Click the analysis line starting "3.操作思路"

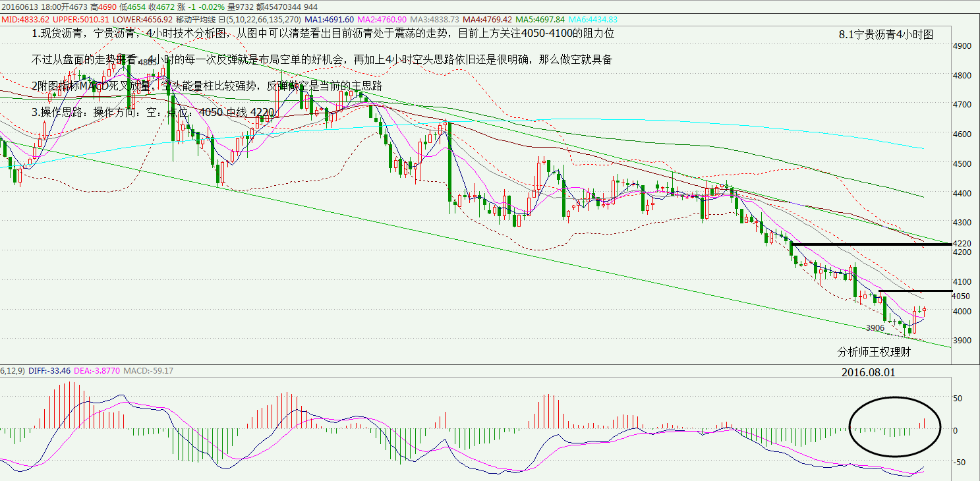pyautogui.click(x=153, y=112)
